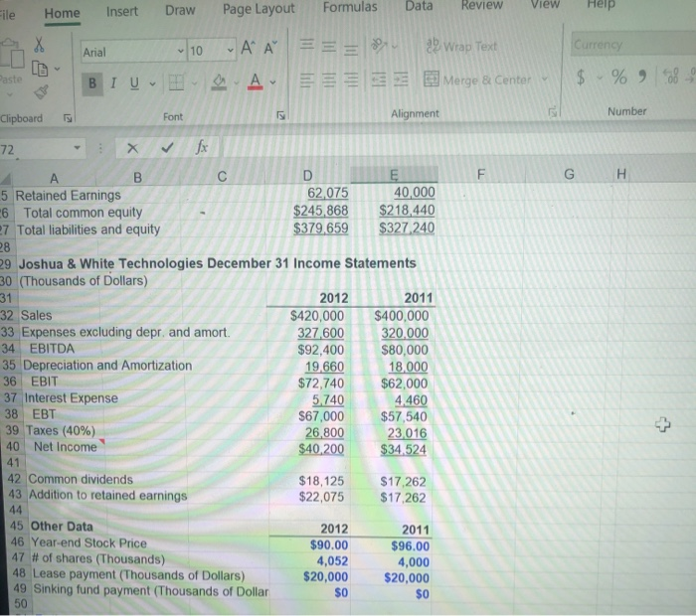Viewport: 696px width, 616px height.
Task: Click inside the formula bar input
Action: point(459,146)
